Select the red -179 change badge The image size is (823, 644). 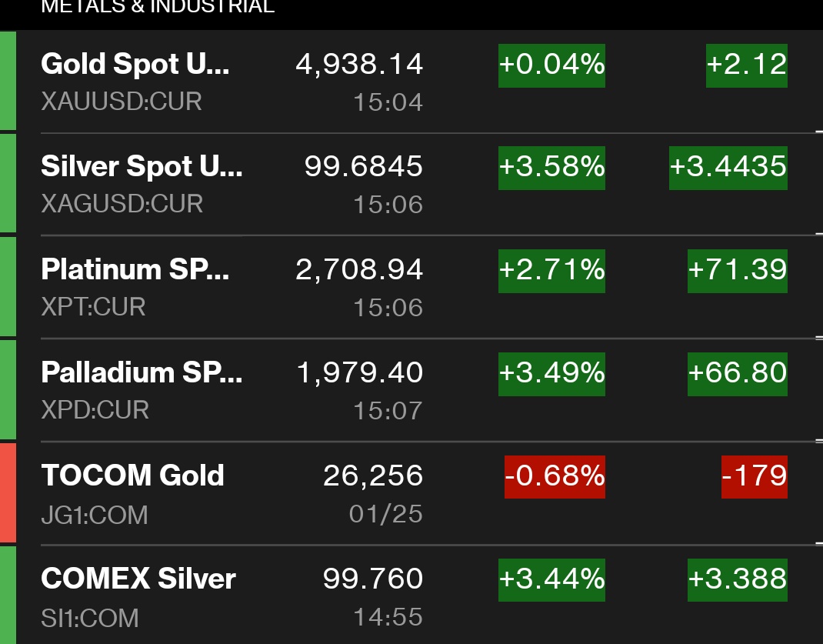click(754, 476)
